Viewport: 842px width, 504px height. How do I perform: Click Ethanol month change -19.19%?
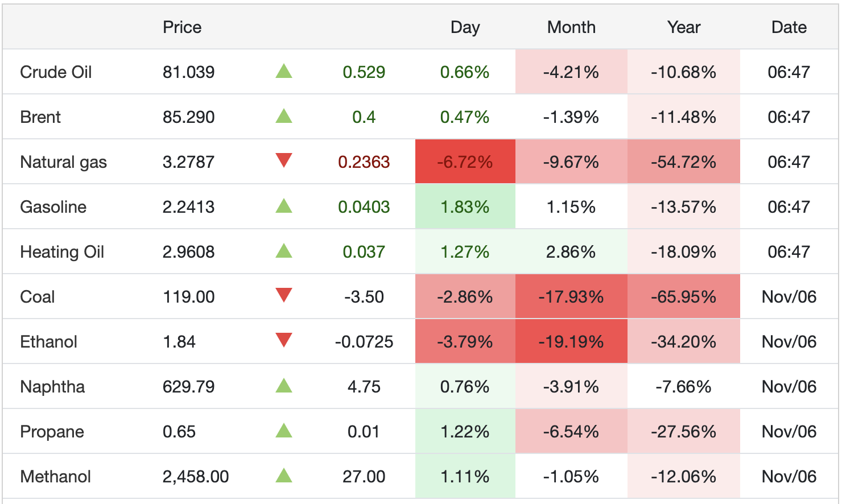click(571, 342)
